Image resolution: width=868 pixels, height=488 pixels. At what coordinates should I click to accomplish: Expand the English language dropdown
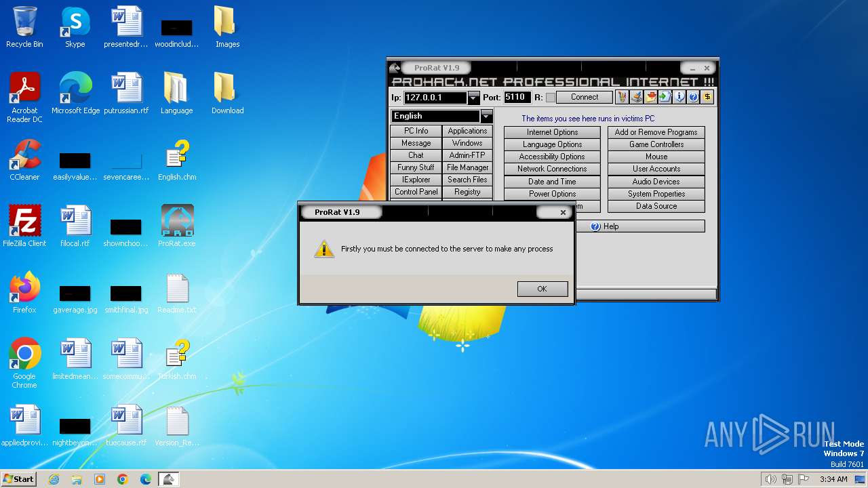coord(486,117)
